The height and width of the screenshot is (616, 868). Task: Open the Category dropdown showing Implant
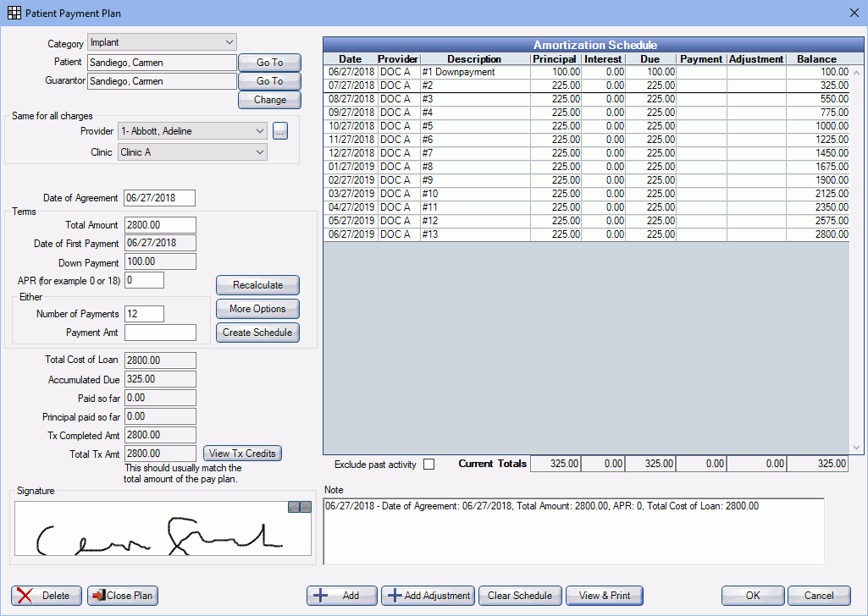[x=163, y=42]
